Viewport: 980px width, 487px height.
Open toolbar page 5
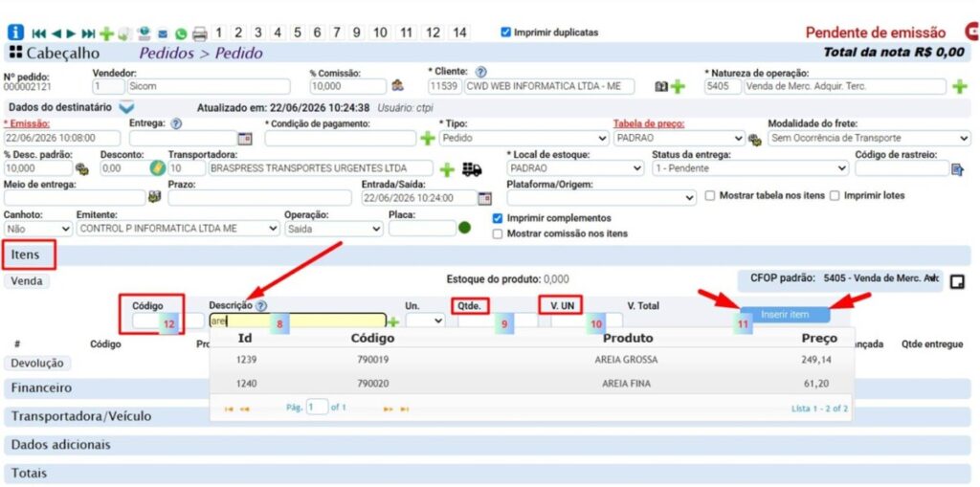tap(298, 33)
